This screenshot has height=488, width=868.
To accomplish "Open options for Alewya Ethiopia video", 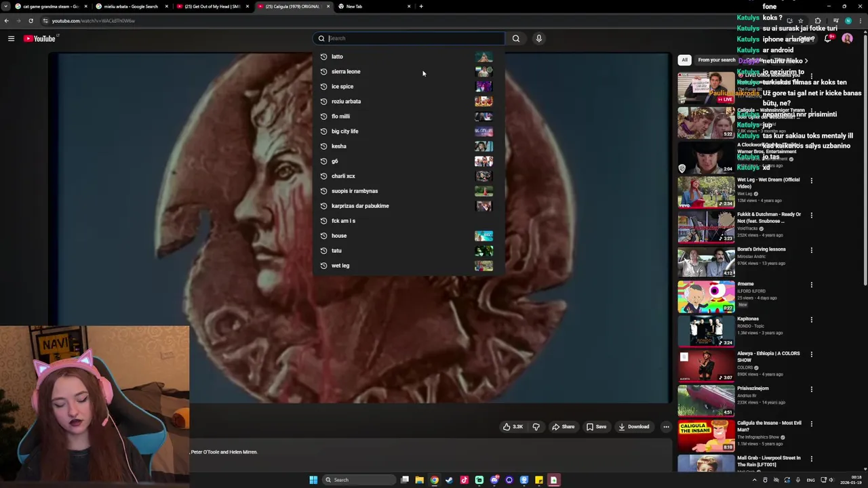I will [x=811, y=354].
